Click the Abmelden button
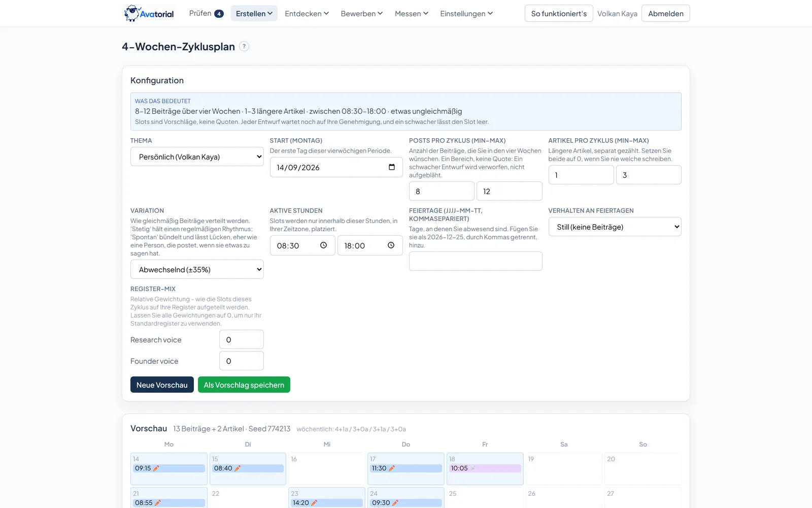The image size is (812, 508). click(x=666, y=13)
